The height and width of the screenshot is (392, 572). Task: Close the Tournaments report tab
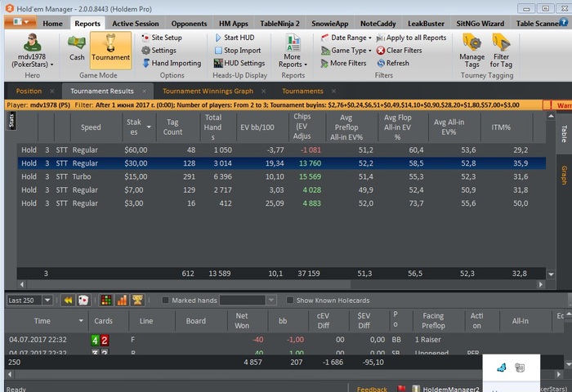tap(333, 91)
